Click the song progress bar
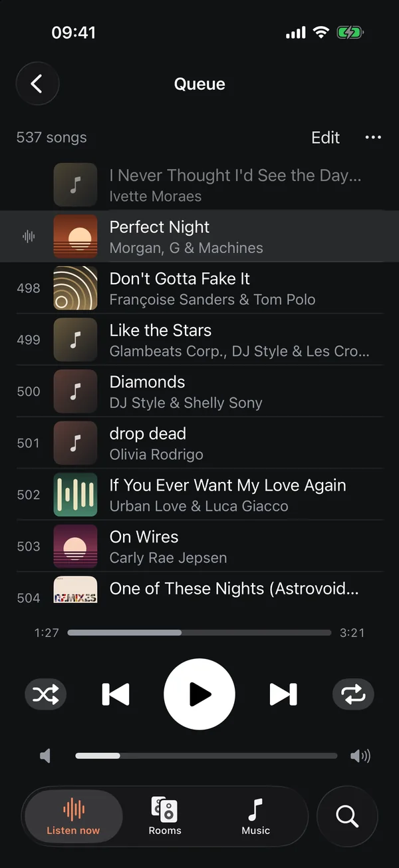This screenshot has width=399, height=868. (x=199, y=632)
